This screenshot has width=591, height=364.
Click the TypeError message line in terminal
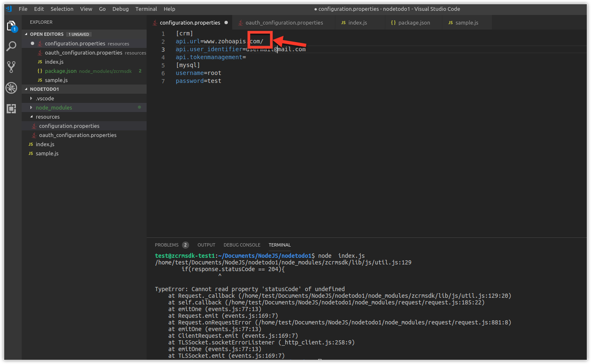pyautogui.click(x=250, y=289)
